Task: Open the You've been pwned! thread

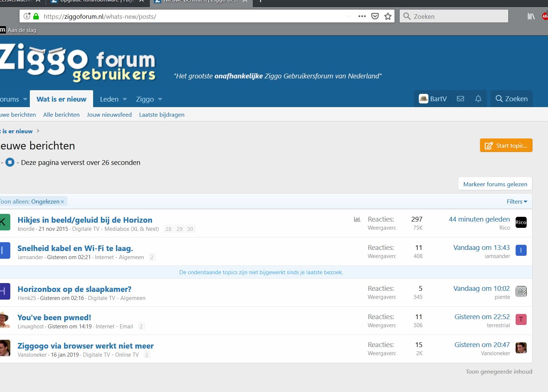Action: (54, 317)
